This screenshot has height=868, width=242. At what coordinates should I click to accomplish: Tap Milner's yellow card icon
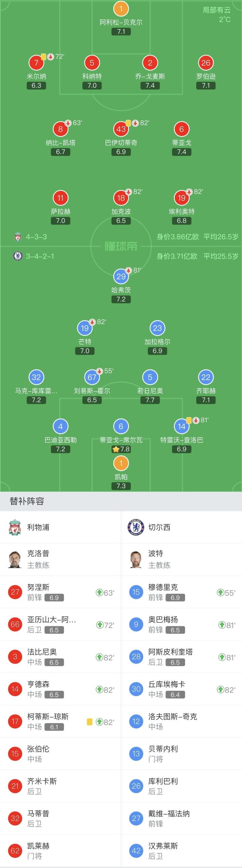point(44,57)
